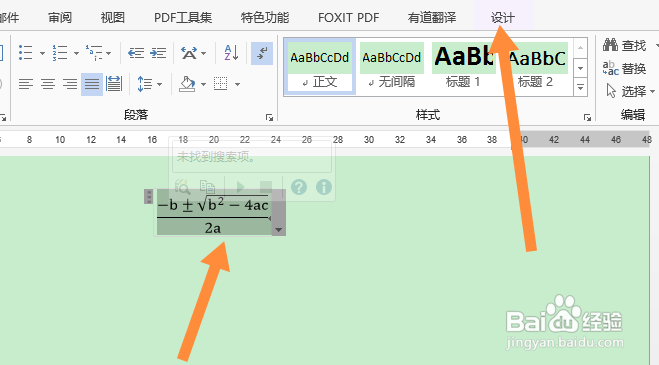659x365 pixels.
Task: Expand the styles gallery
Action: (x=580, y=87)
